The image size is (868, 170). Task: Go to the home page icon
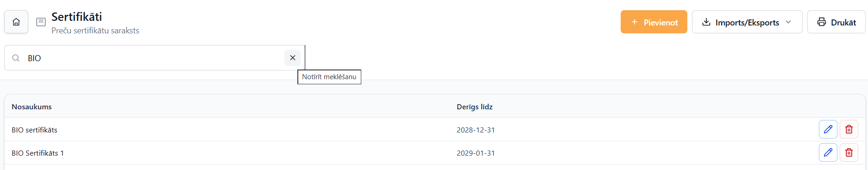tap(16, 22)
